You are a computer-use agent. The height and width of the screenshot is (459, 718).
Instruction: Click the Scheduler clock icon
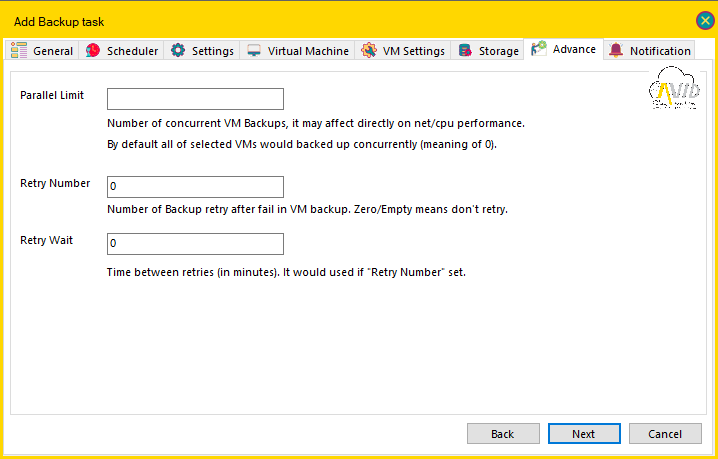click(93, 50)
